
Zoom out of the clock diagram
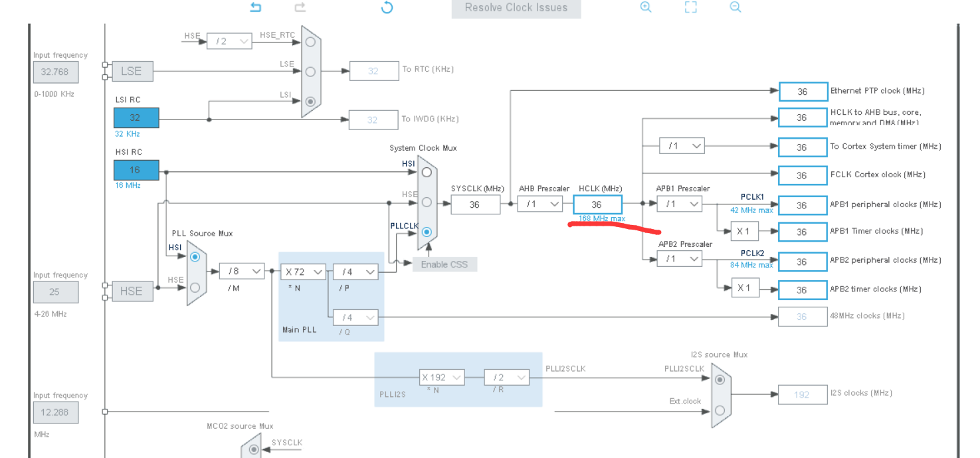[x=735, y=7]
